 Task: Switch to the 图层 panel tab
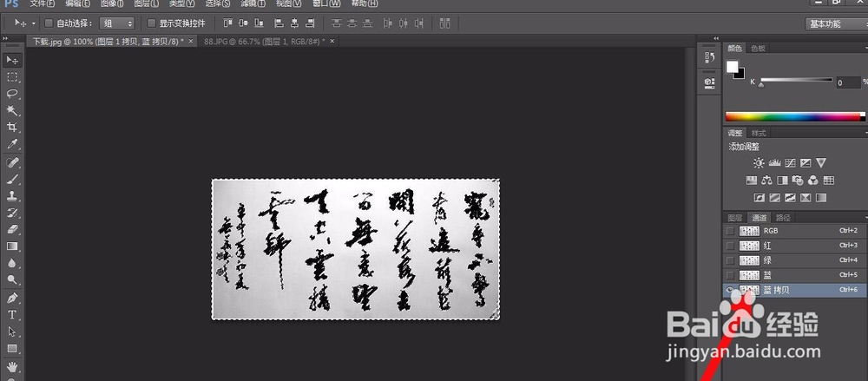(734, 218)
